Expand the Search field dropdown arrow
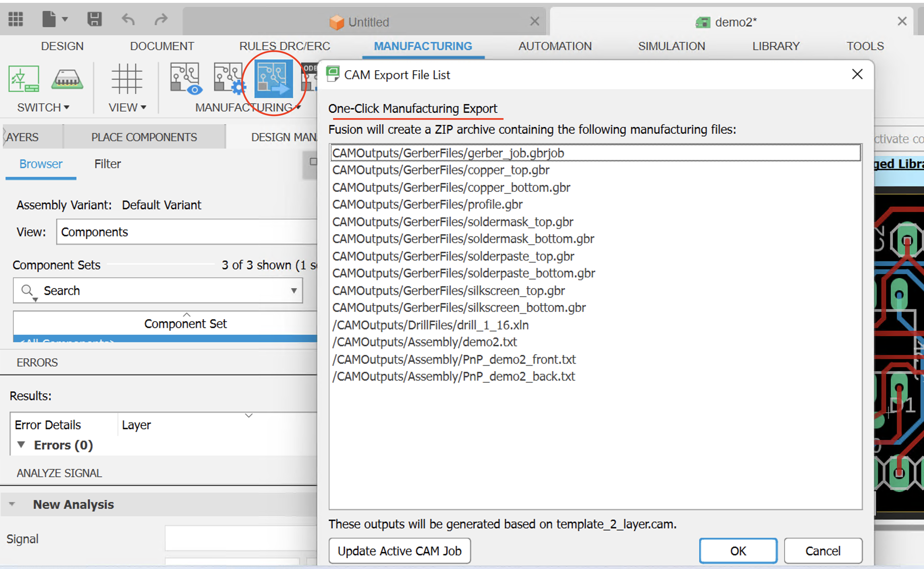Screen dimensions: 924x569 click(294, 291)
